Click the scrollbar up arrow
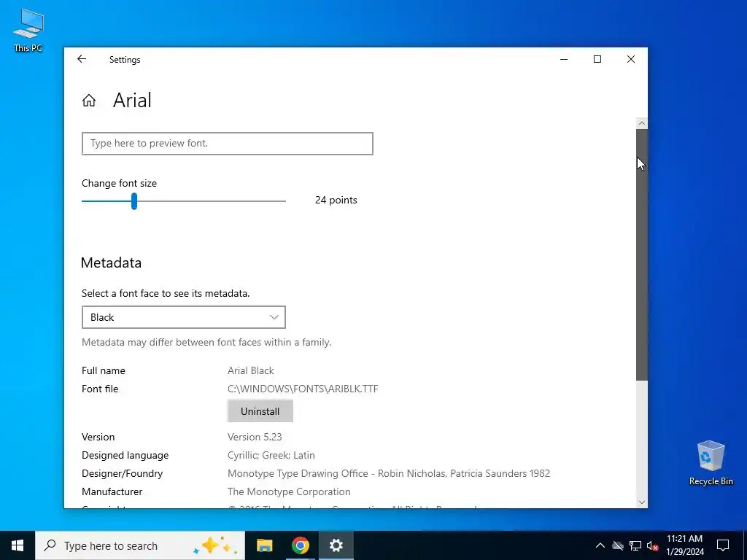 tap(642, 123)
